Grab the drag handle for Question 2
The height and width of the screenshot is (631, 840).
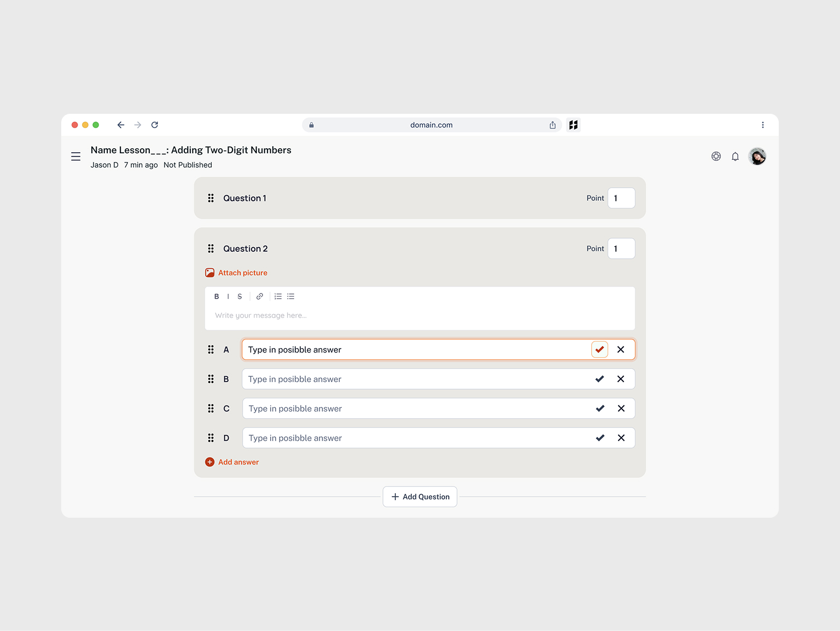(211, 248)
